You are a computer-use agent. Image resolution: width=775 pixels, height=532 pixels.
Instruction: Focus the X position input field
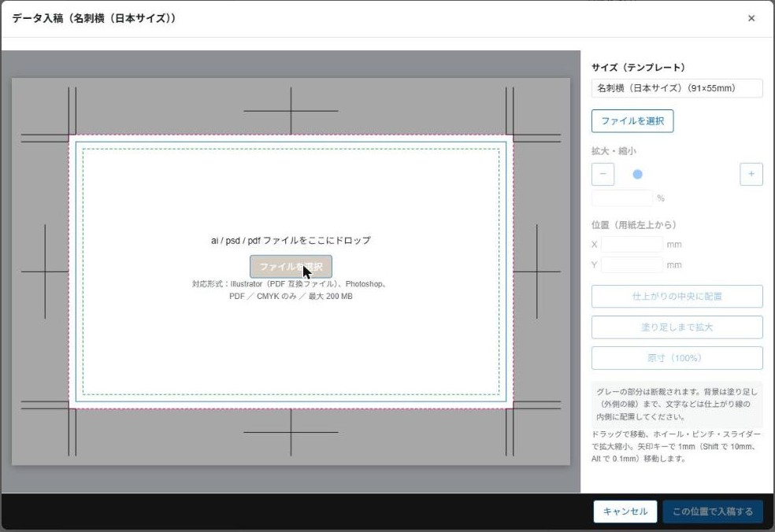(632, 245)
